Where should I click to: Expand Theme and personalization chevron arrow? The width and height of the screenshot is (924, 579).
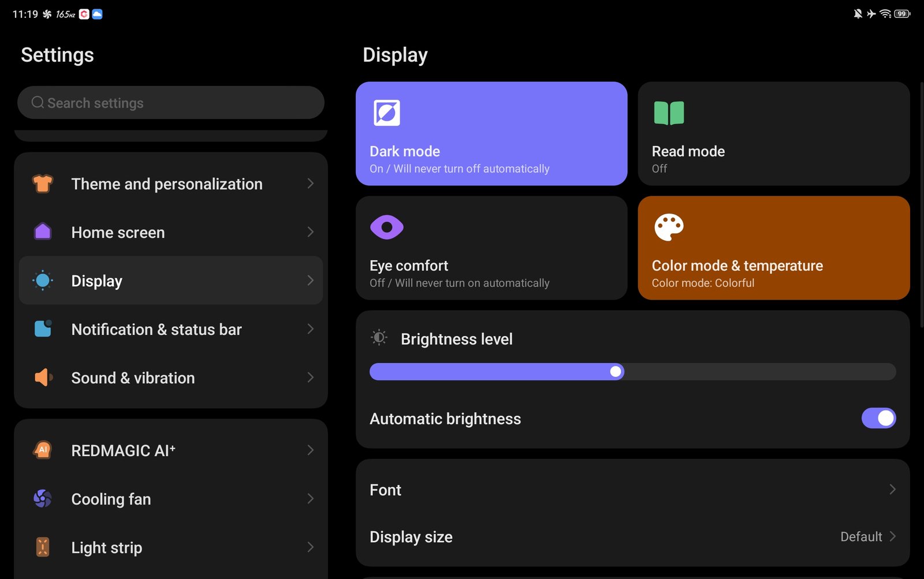coord(310,184)
